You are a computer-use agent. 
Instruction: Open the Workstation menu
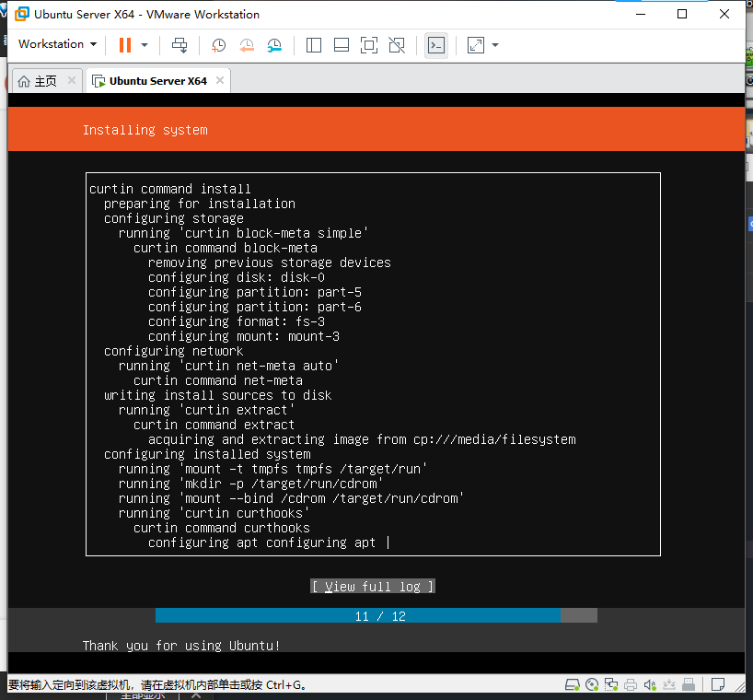(57, 44)
